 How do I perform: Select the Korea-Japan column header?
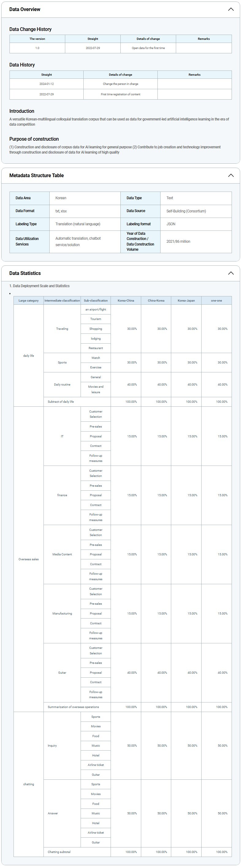(x=186, y=300)
